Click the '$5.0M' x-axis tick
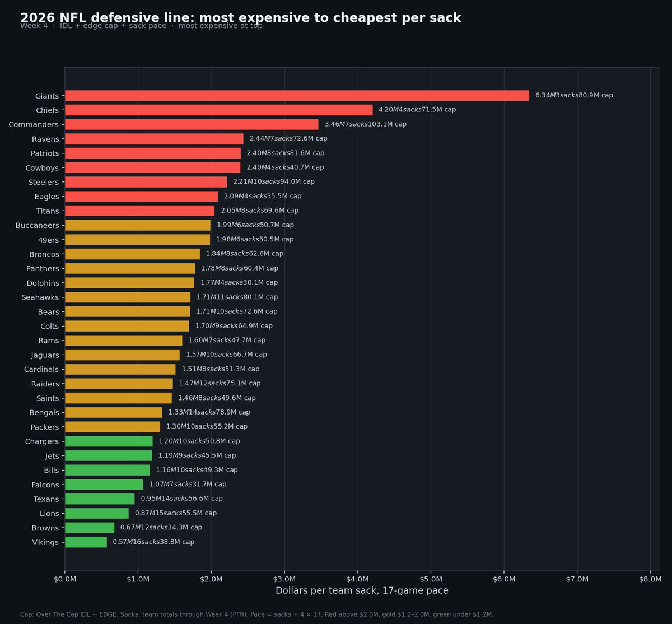 pos(431,579)
